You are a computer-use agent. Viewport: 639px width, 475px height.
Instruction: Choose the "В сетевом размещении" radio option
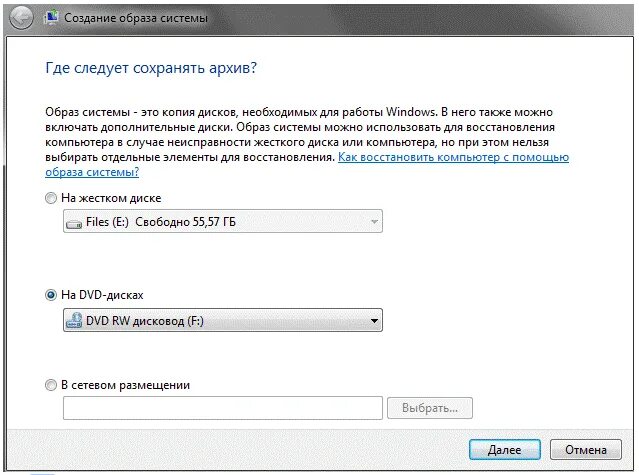(x=52, y=385)
